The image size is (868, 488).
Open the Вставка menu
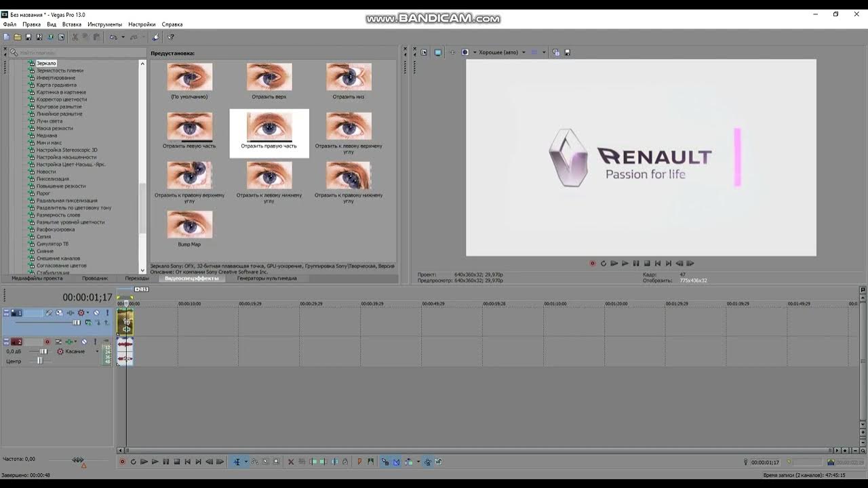tap(72, 24)
